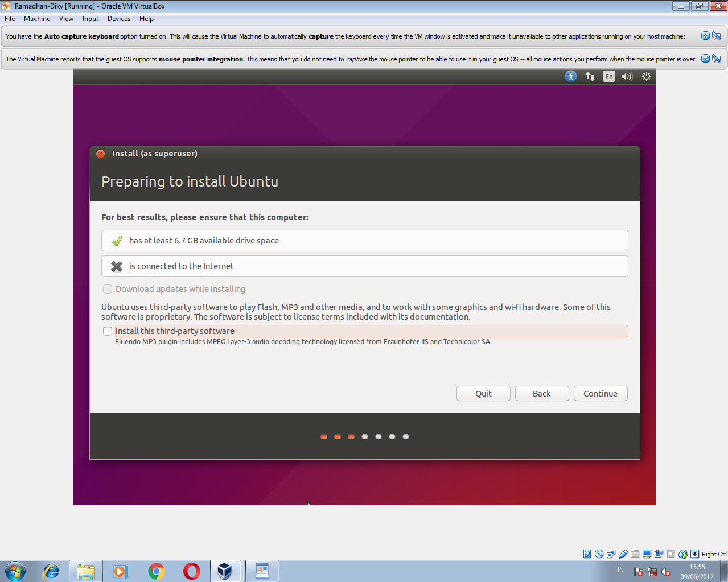Open the accessibility menu on Ubuntu top panel
The height and width of the screenshot is (582, 728).
tap(570, 76)
